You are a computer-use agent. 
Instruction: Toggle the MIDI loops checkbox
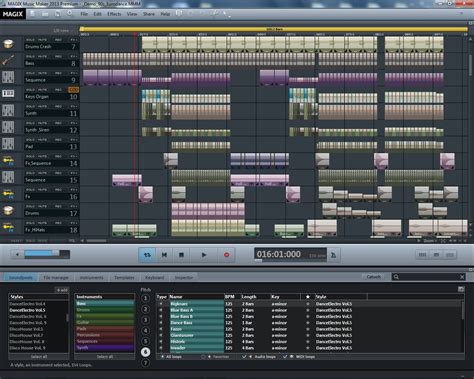tap(285, 357)
